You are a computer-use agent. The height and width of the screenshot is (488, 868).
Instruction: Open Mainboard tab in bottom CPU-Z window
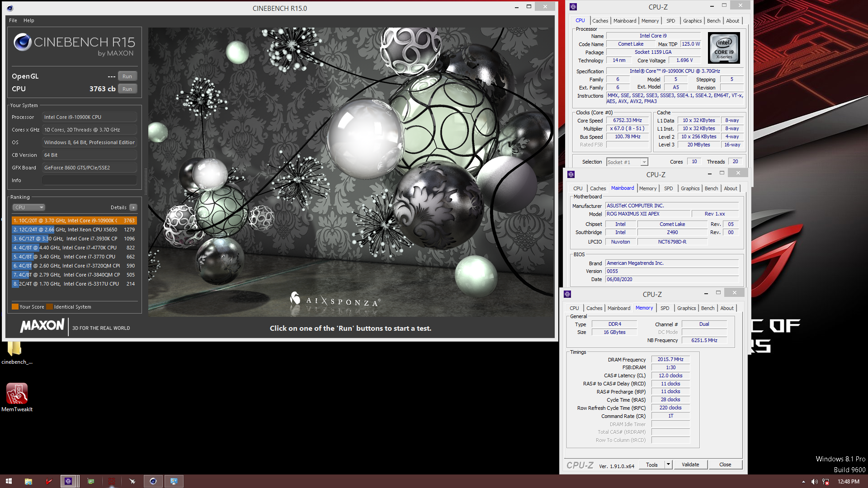[618, 308]
